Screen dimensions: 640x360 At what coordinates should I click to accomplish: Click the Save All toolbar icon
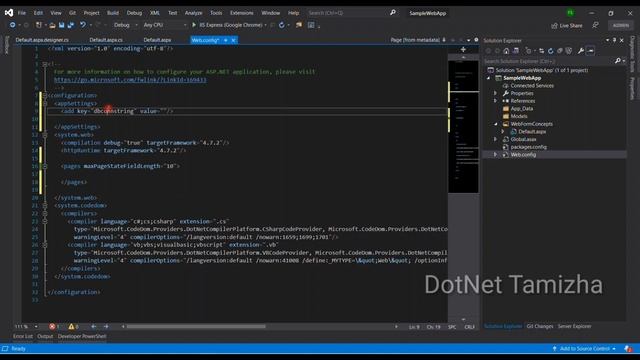coord(71,25)
